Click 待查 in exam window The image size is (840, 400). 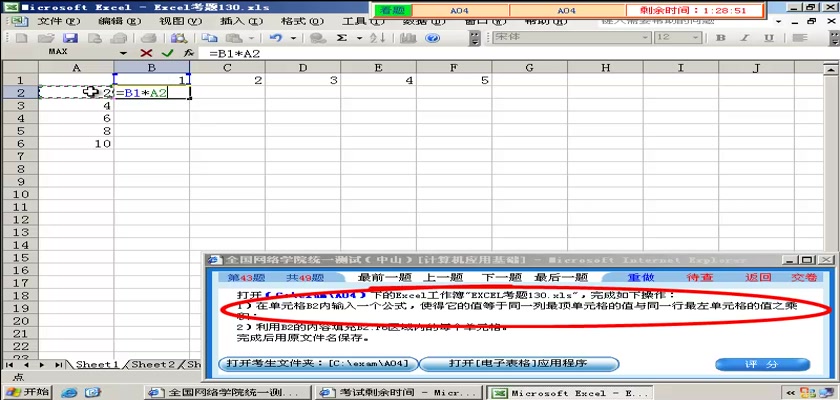pyautogui.click(x=700, y=277)
